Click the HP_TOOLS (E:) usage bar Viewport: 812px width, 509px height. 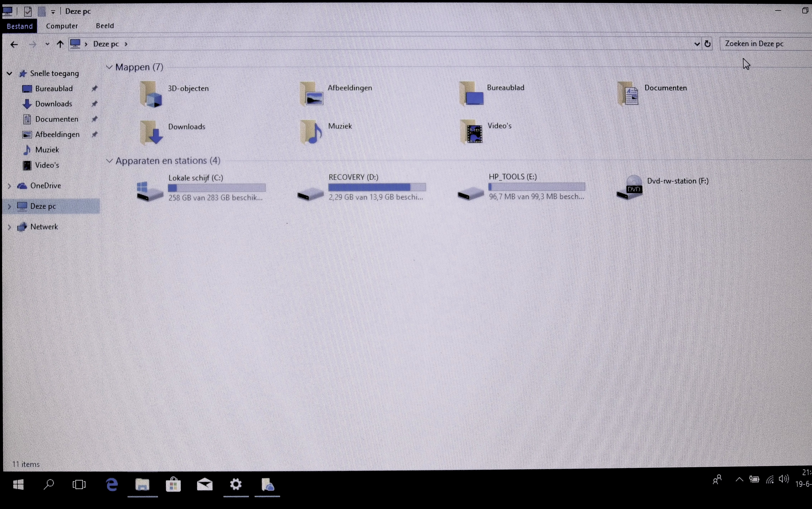tap(537, 187)
